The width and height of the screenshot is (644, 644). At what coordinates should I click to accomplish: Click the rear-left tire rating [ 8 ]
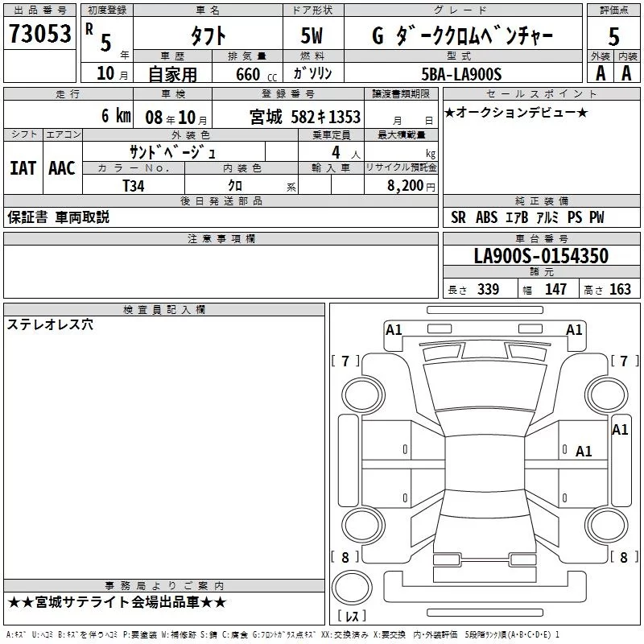345,557
